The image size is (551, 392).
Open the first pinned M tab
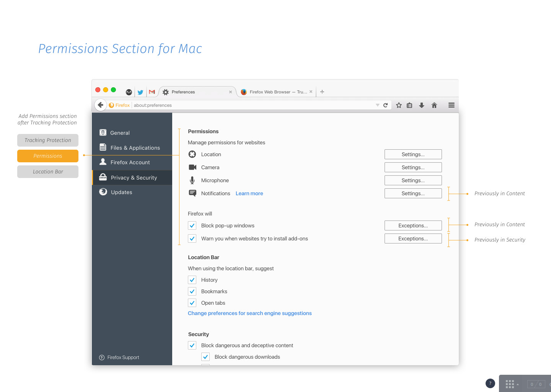129,92
